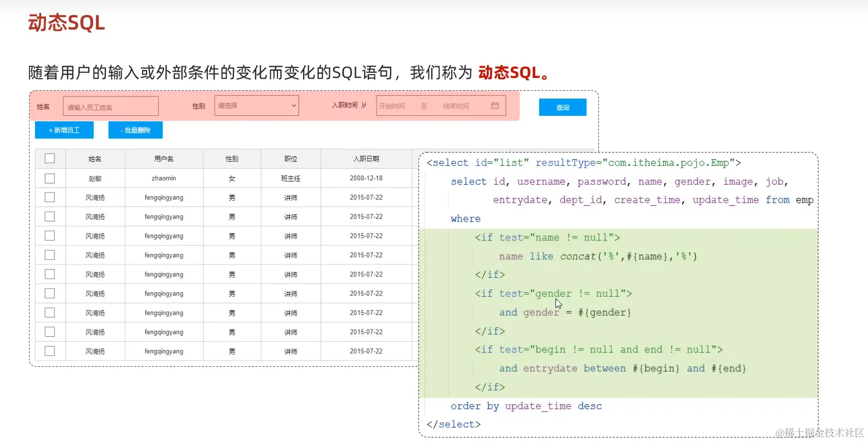Click the 入职日期 column header
868x442 pixels.
click(366, 159)
